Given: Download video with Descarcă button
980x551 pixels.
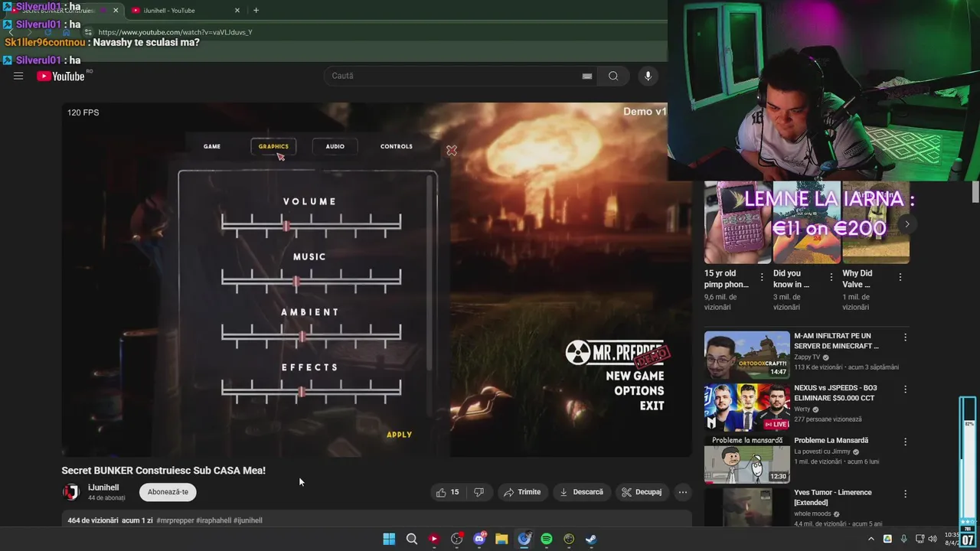Looking at the screenshot, I should pyautogui.click(x=581, y=492).
